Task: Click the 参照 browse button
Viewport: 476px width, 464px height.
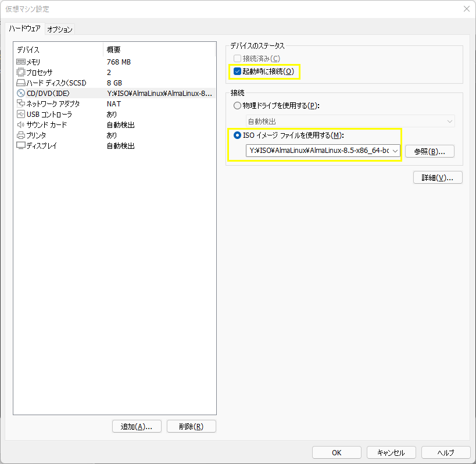Action: coord(430,151)
